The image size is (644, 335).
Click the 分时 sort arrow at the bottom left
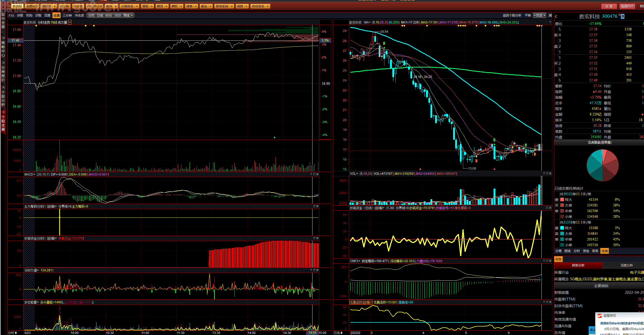pyautogui.click(x=16, y=333)
